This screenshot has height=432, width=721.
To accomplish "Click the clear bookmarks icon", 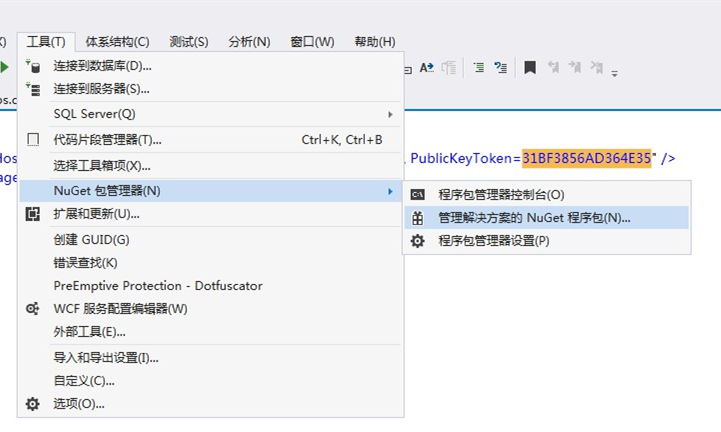I will click(597, 68).
